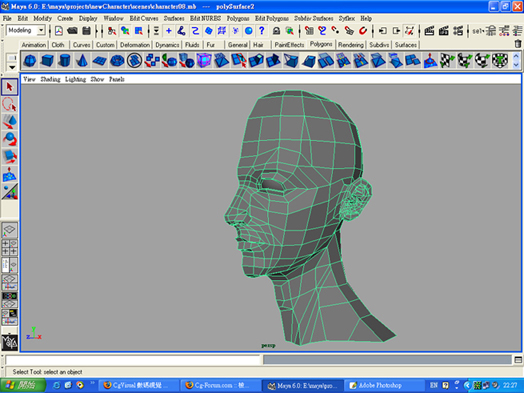This screenshot has height=393, width=524.
Task: Enable snap to curves magnet
Action: coord(322,31)
